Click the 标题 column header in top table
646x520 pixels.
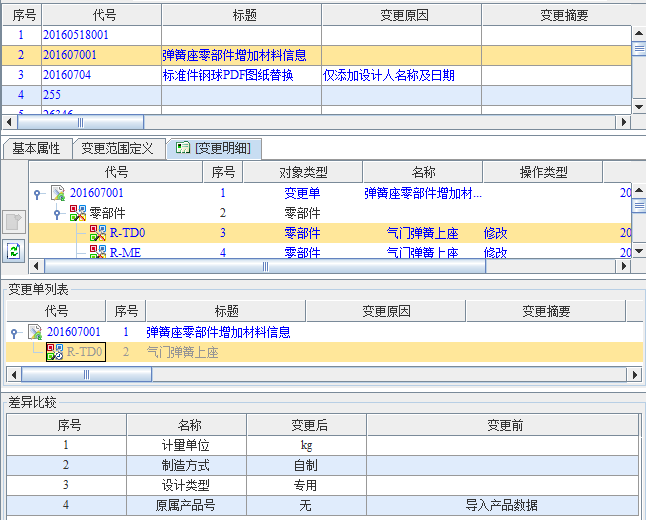241,15
